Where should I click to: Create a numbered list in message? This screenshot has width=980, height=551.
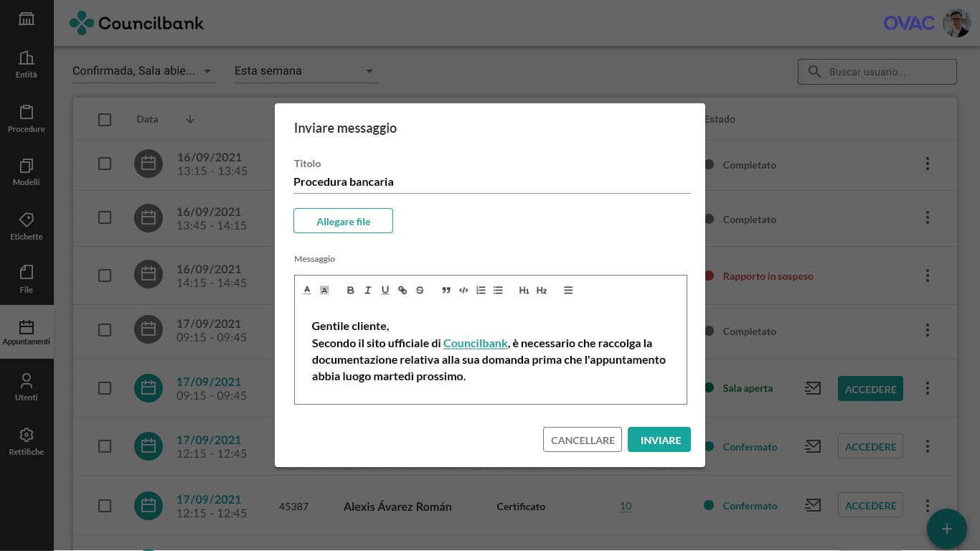(x=481, y=291)
